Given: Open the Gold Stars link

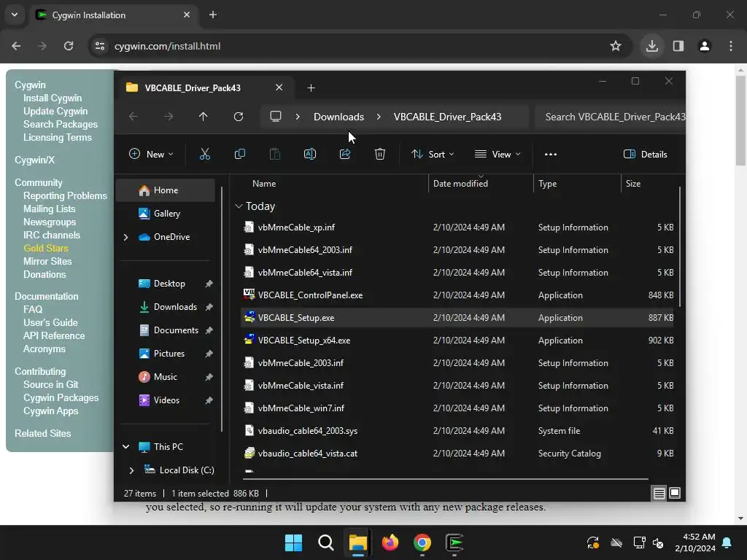Looking at the screenshot, I should [x=46, y=248].
